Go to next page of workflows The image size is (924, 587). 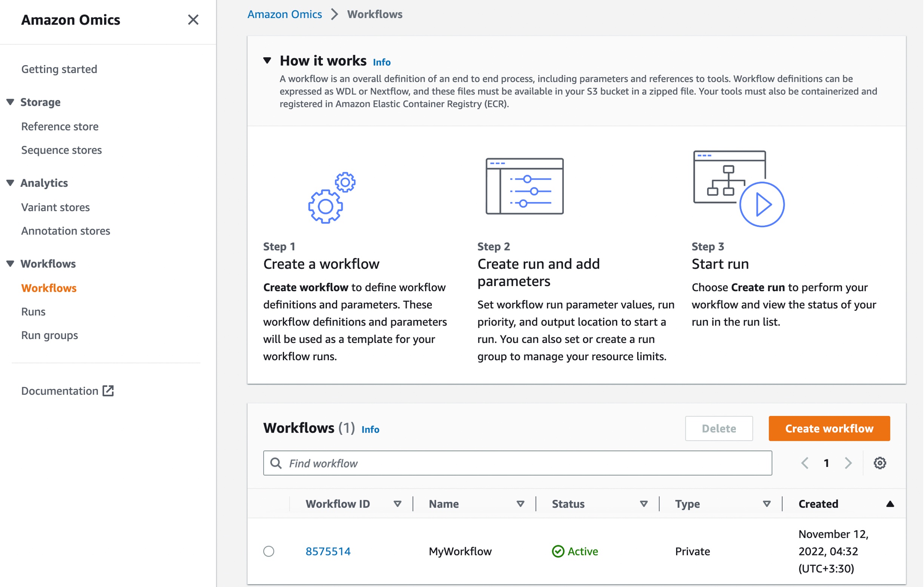tap(848, 463)
